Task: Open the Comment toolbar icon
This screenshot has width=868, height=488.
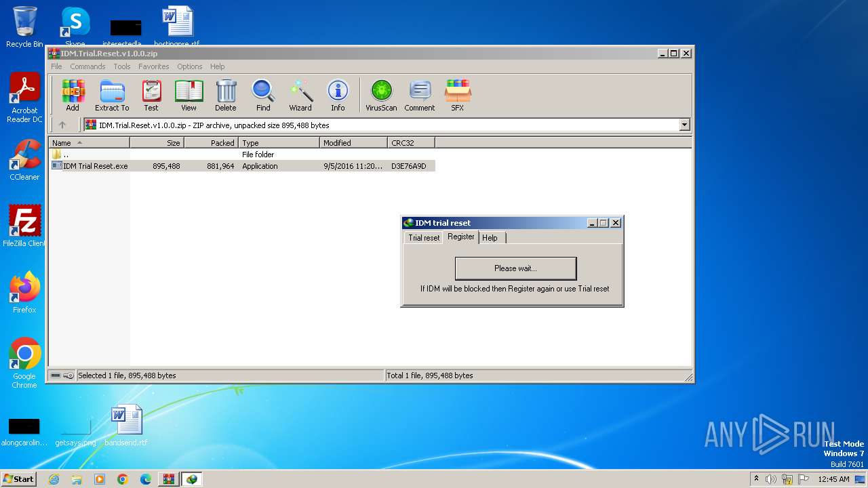Action: point(420,95)
